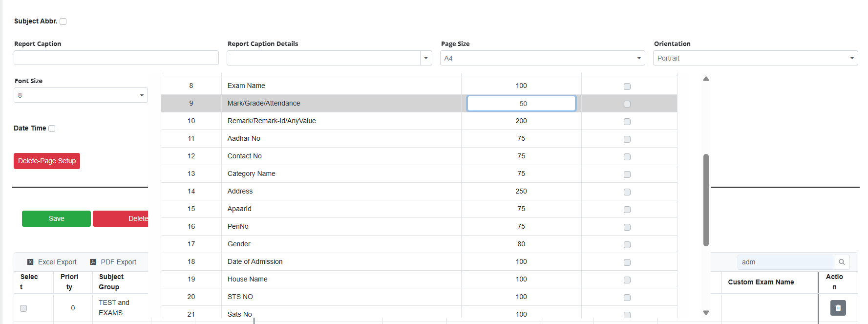Click the Excel Export icon
Viewport: 868px width, 324px height.
[30, 262]
